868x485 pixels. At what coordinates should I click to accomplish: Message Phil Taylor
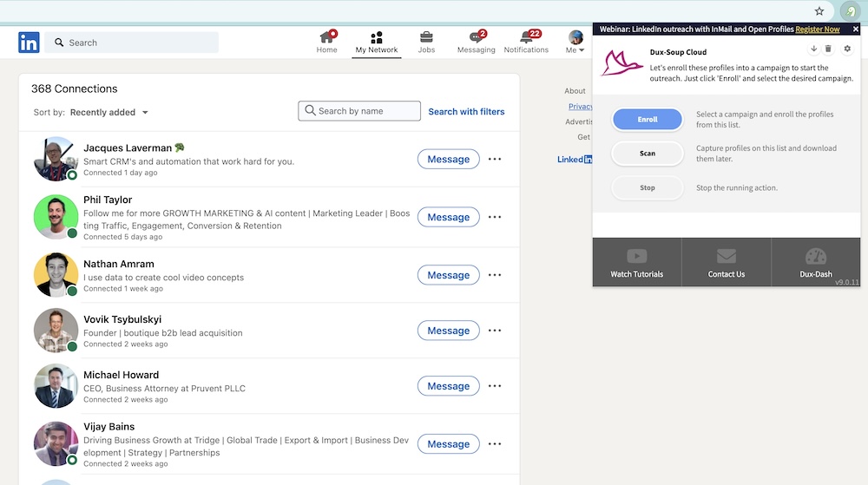coord(449,217)
